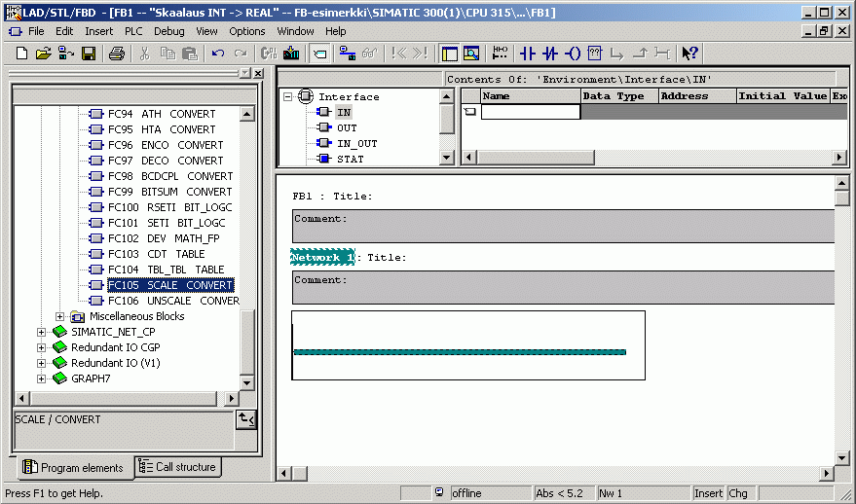Click the online/offline connection icon

coord(348,53)
